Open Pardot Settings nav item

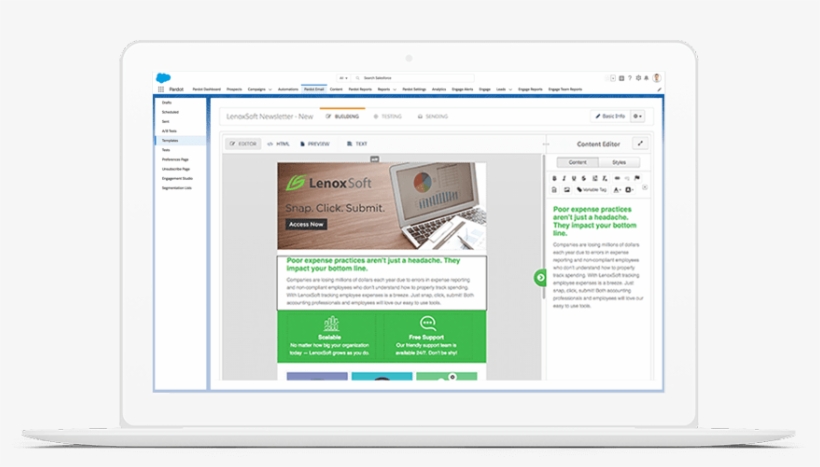pos(414,89)
